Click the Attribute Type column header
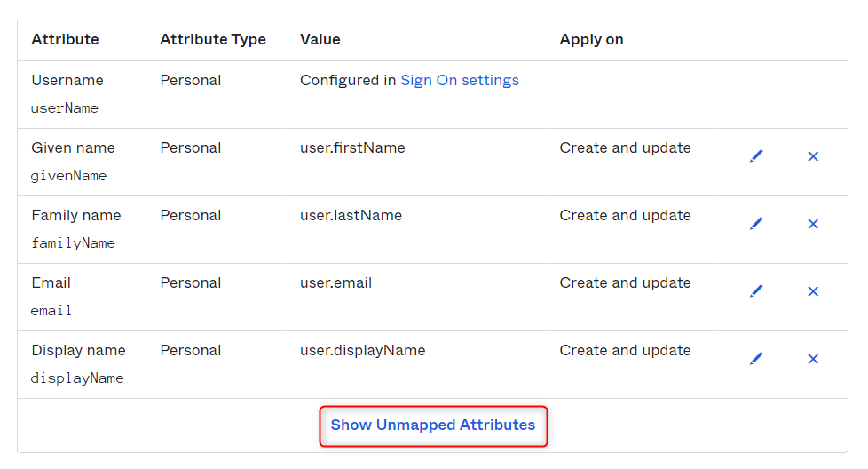This screenshot has width=868, height=469. [213, 39]
